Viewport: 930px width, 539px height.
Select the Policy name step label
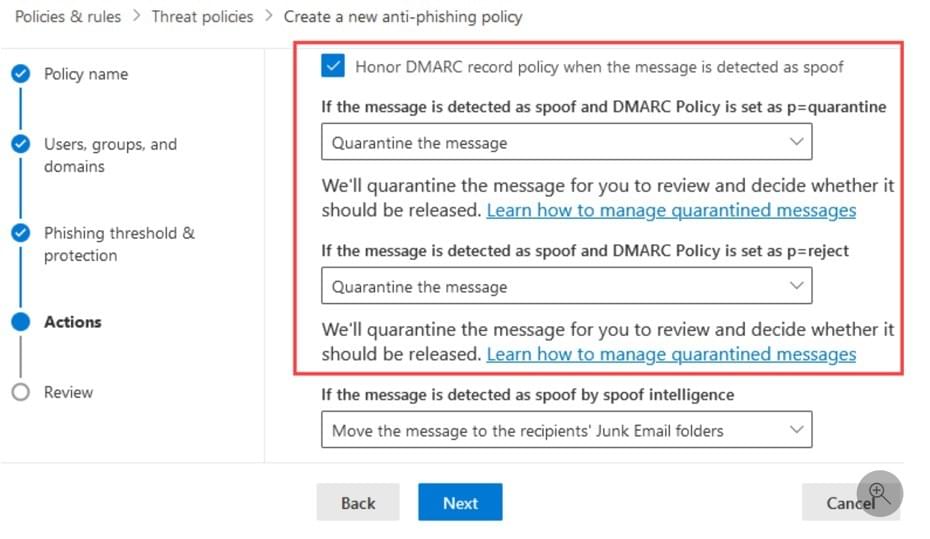[86, 74]
